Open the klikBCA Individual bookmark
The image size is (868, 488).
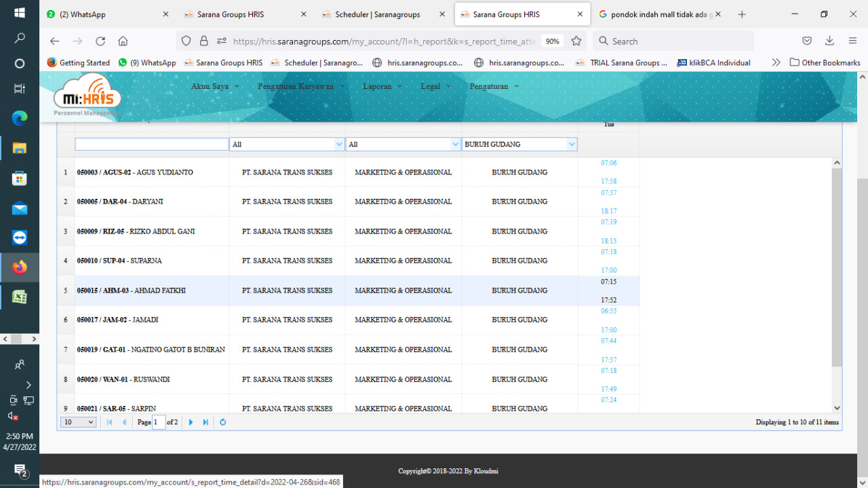(713, 62)
